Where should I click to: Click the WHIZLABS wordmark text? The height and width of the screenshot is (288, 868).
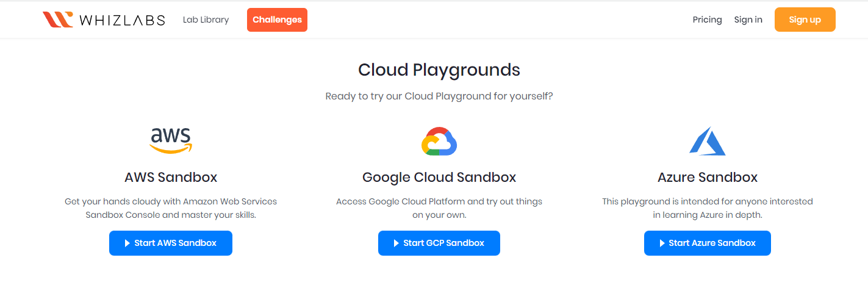tap(122, 20)
